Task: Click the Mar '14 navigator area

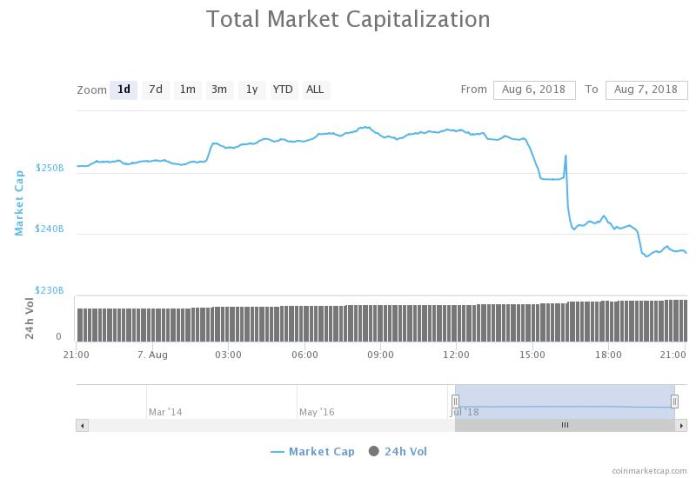Action: [165, 411]
